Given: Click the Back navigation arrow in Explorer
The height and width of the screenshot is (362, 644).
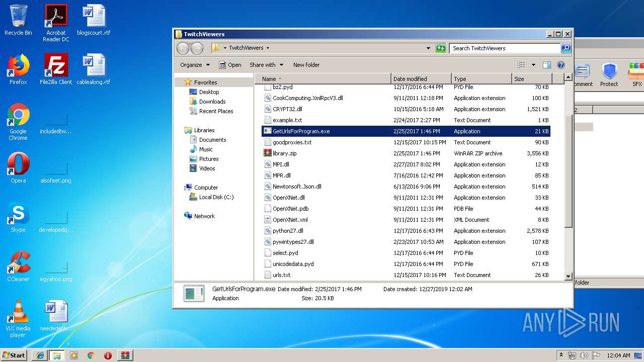Looking at the screenshot, I should (x=183, y=48).
